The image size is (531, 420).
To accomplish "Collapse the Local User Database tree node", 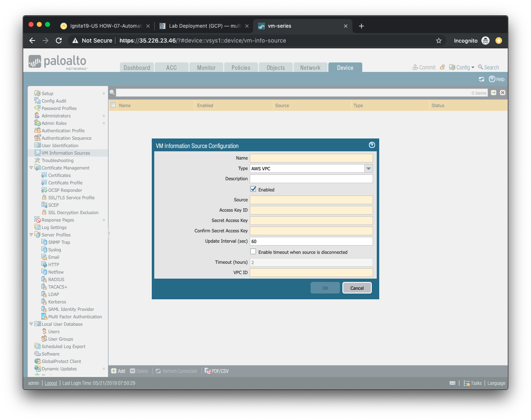I will [x=31, y=324].
